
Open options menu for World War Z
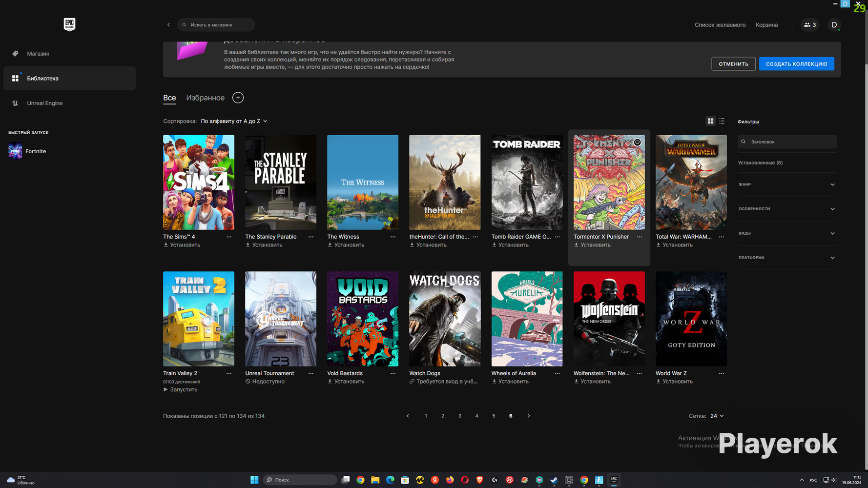click(x=722, y=373)
